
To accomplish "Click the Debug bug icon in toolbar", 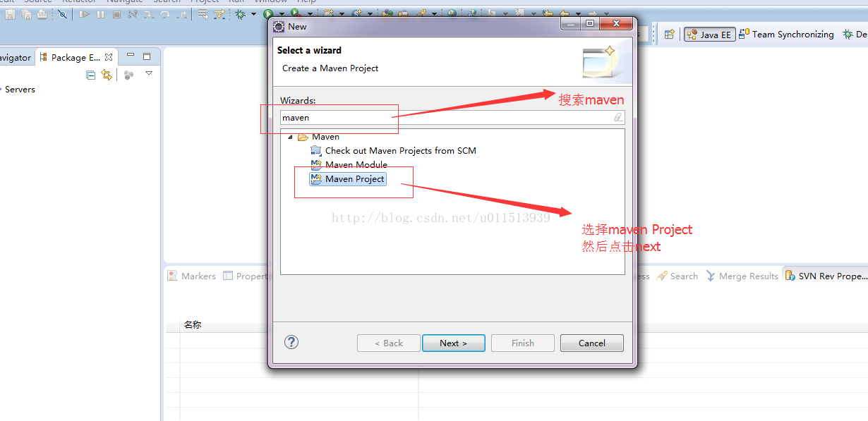I will (241, 13).
